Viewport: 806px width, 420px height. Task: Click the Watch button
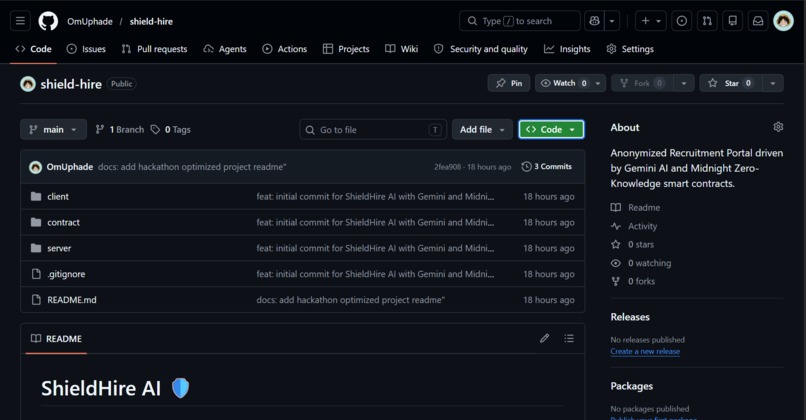click(x=563, y=83)
